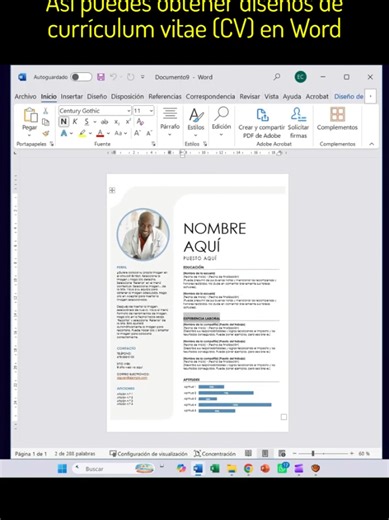Screen dimensions: 389x520
Task: Apply superscript formatting
Action: pyautogui.click(x=128, y=122)
